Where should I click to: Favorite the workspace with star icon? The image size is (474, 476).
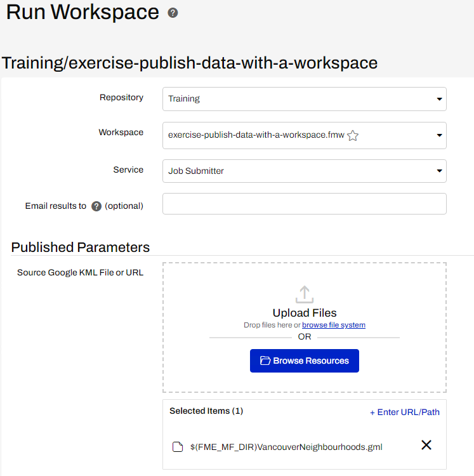pyautogui.click(x=353, y=135)
